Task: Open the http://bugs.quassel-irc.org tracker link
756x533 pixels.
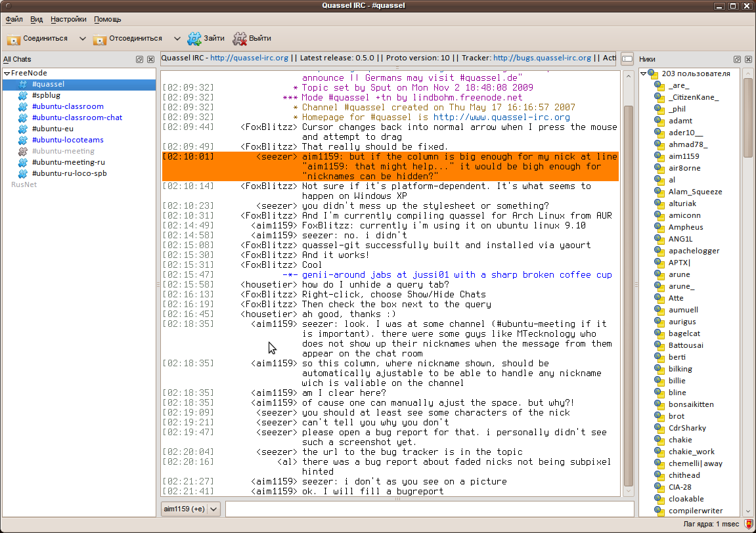Action: [x=542, y=58]
